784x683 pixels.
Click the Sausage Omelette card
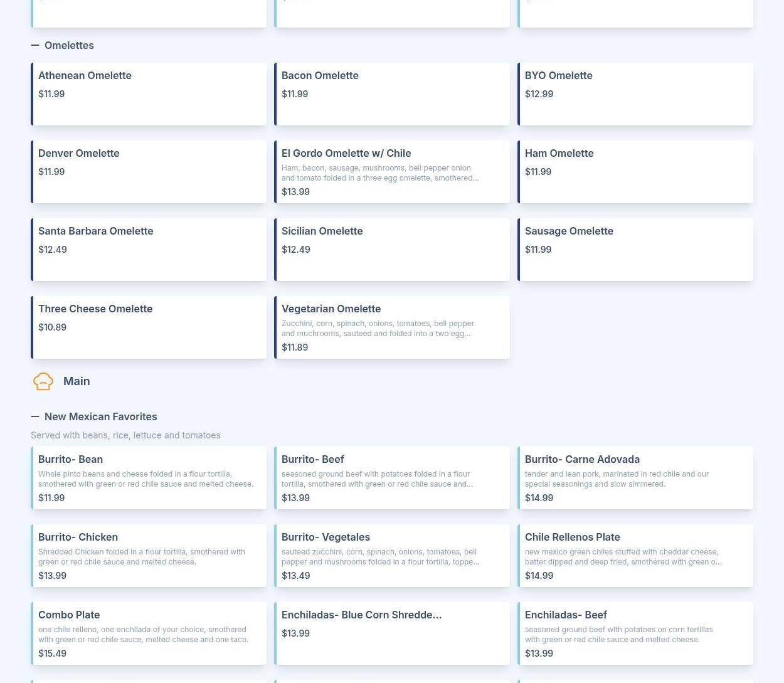[x=635, y=250]
